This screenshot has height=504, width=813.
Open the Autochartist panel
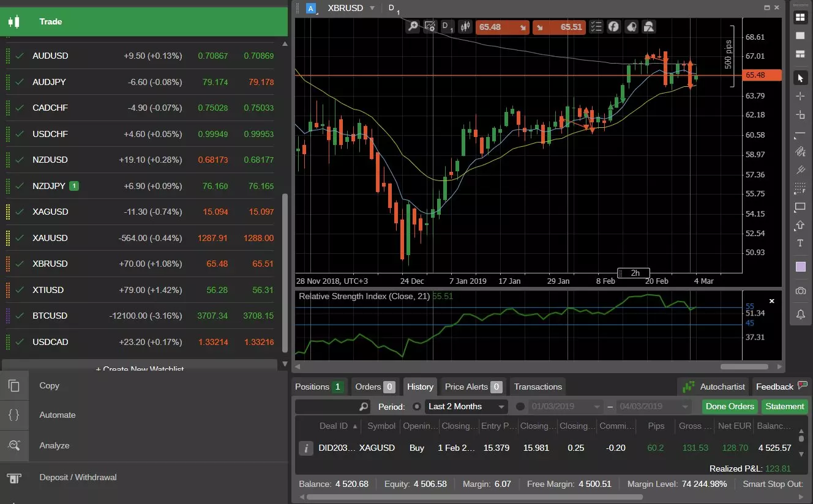point(714,387)
